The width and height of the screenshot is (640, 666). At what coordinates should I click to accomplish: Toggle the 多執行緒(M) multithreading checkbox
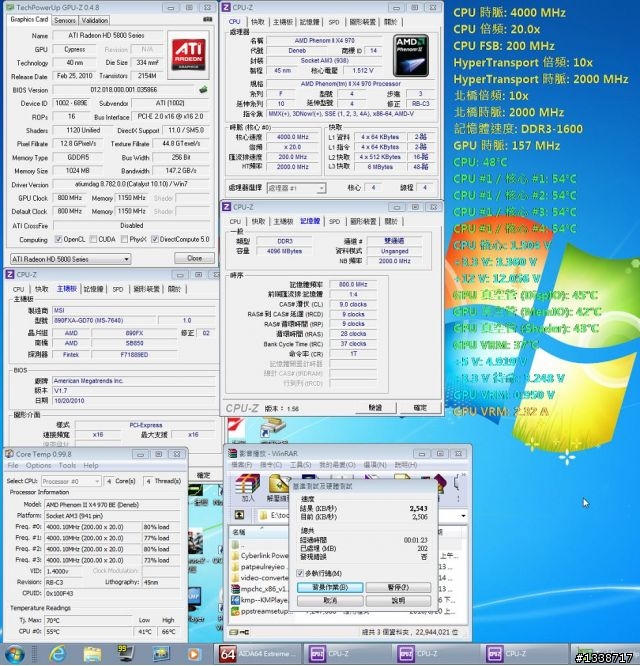(x=300, y=573)
